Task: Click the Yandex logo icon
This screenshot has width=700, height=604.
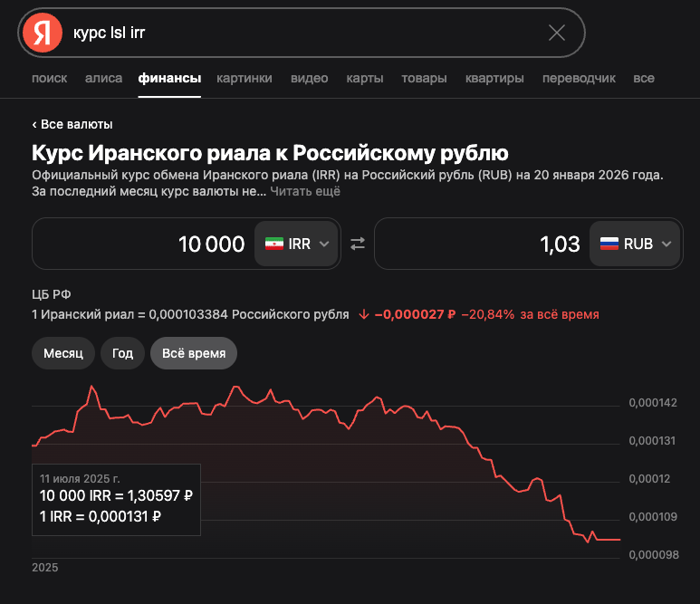Action: click(42, 33)
